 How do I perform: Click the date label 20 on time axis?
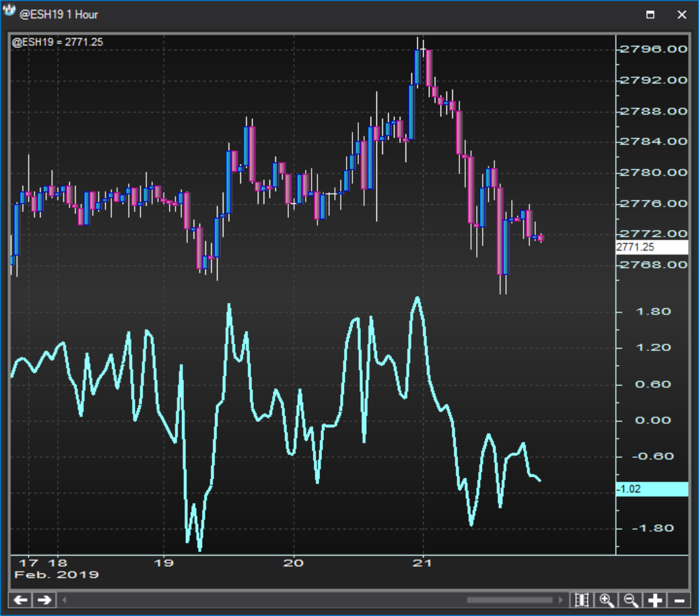coord(293,563)
